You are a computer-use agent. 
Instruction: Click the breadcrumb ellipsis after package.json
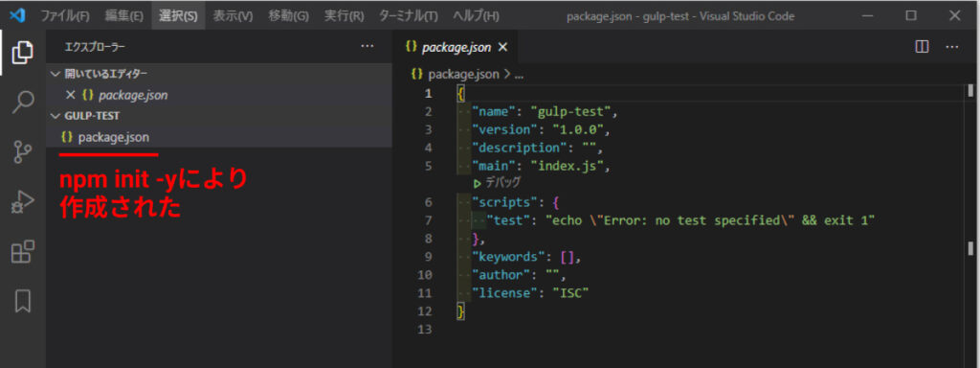[518, 75]
